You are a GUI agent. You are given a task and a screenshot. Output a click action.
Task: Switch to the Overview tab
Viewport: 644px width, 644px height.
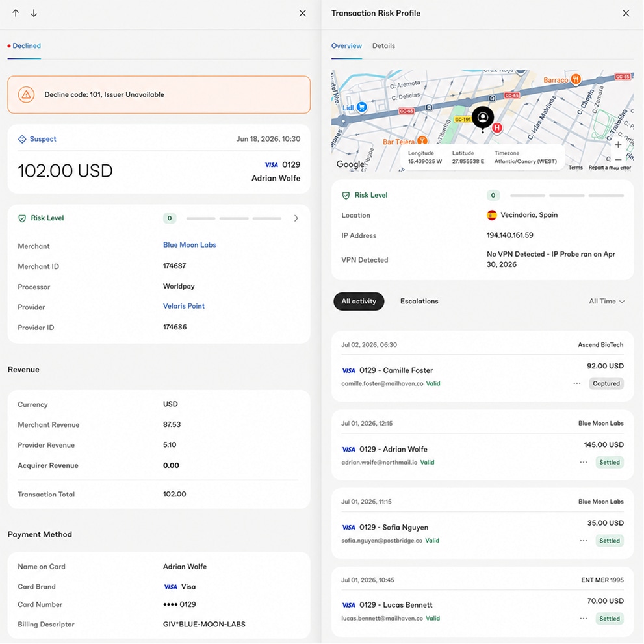click(346, 45)
